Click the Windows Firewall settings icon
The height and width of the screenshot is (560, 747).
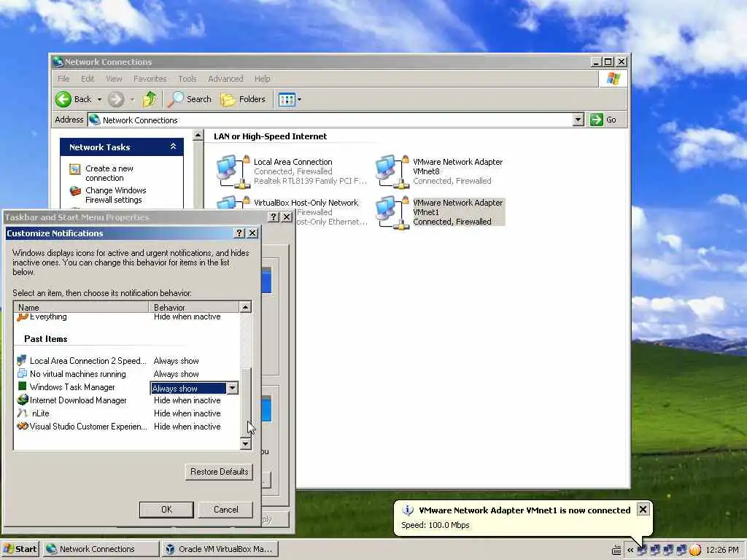(75, 190)
